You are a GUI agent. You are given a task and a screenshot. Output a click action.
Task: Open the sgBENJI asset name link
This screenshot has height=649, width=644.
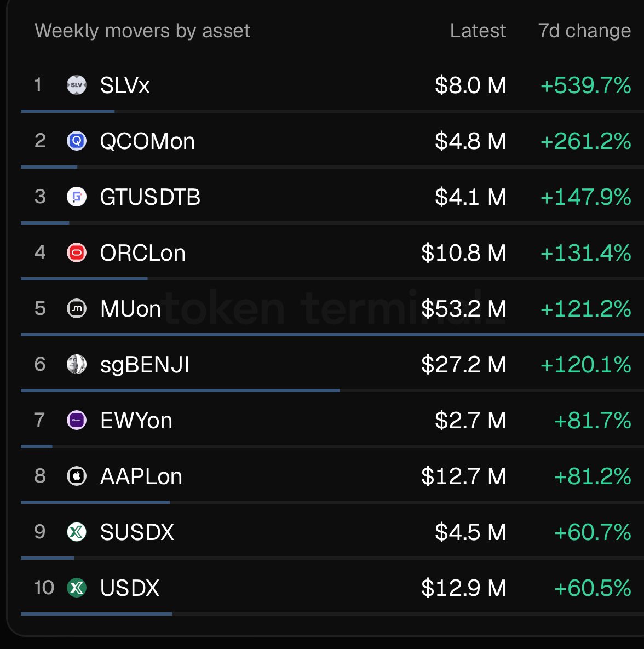click(x=145, y=365)
